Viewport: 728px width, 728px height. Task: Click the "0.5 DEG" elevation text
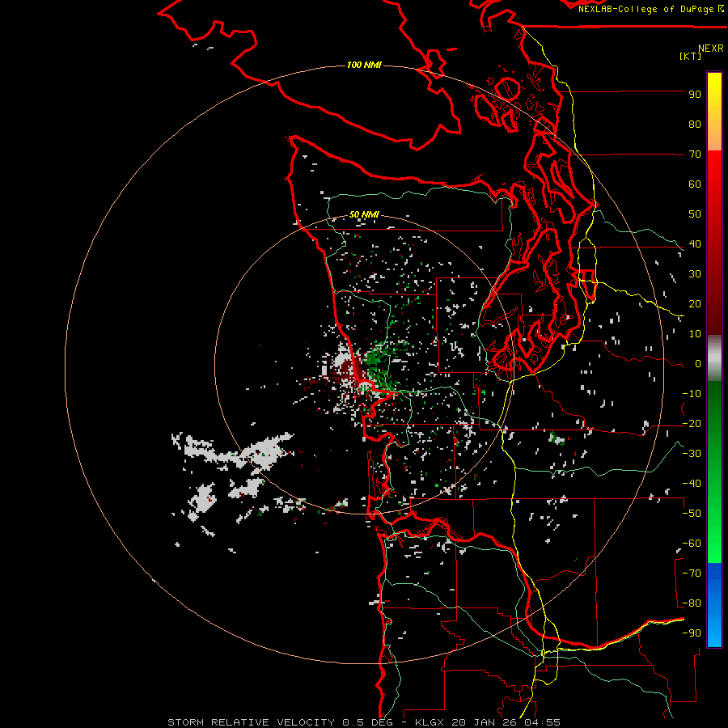click(x=367, y=722)
